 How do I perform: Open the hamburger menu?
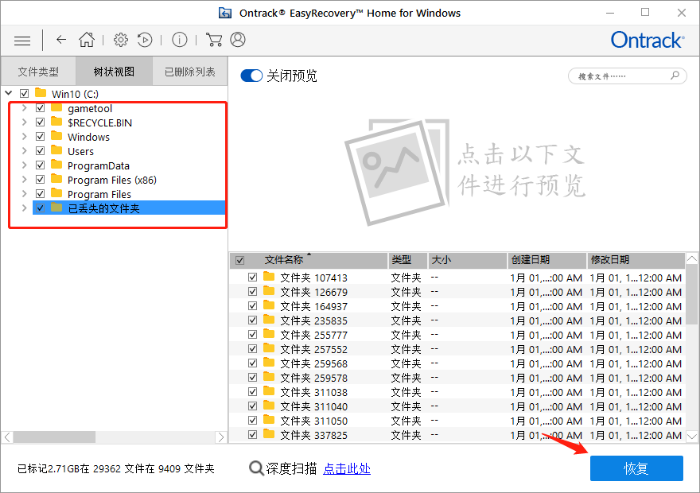[22, 41]
